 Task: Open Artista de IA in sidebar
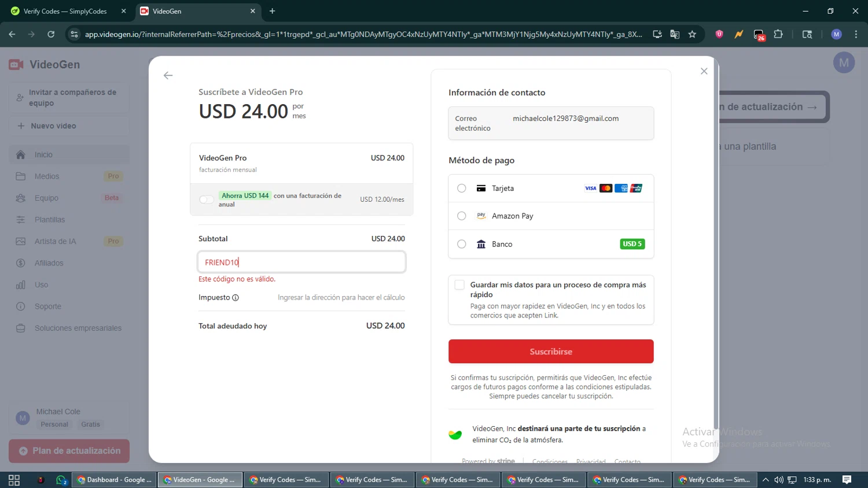pos(69,241)
